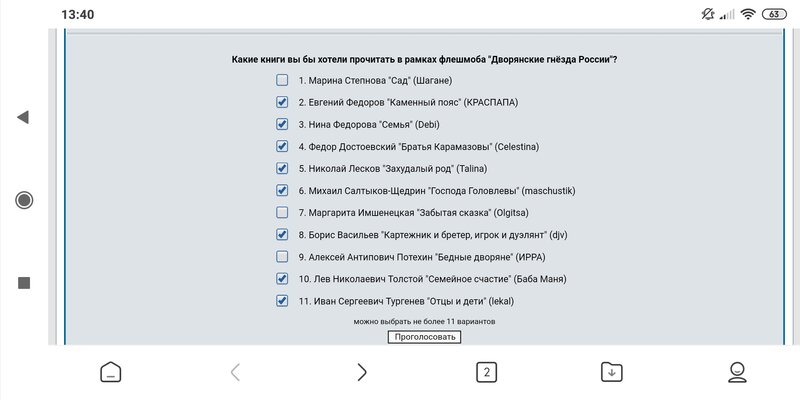Click the Проголосовать vote button
The height and width of the screenshot is (400, 800).
pyautogui.click(x=424, y=337)
